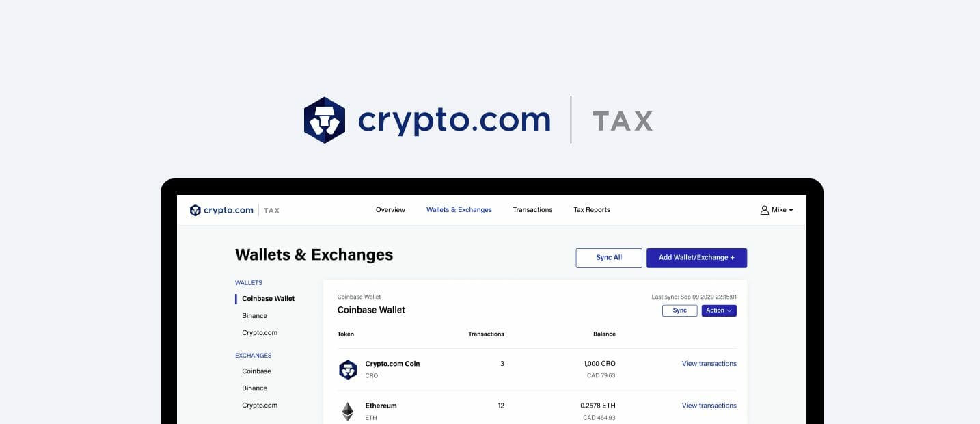Select Binance under the WALLETS section
Screen dimensions: 980x424
[254, 315]
